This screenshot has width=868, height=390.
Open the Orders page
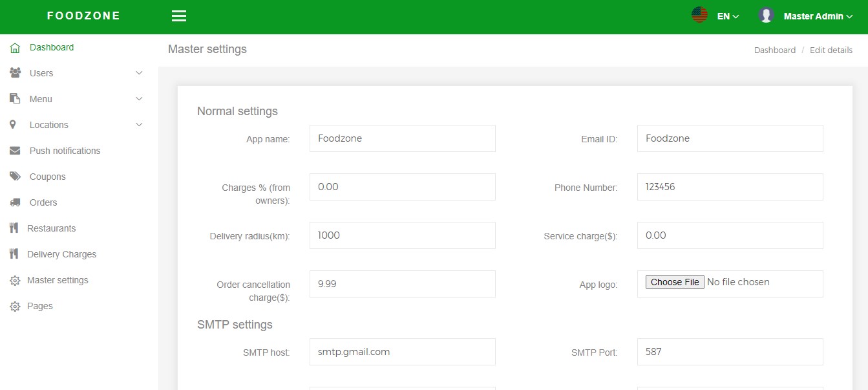[x=43, y=202]
